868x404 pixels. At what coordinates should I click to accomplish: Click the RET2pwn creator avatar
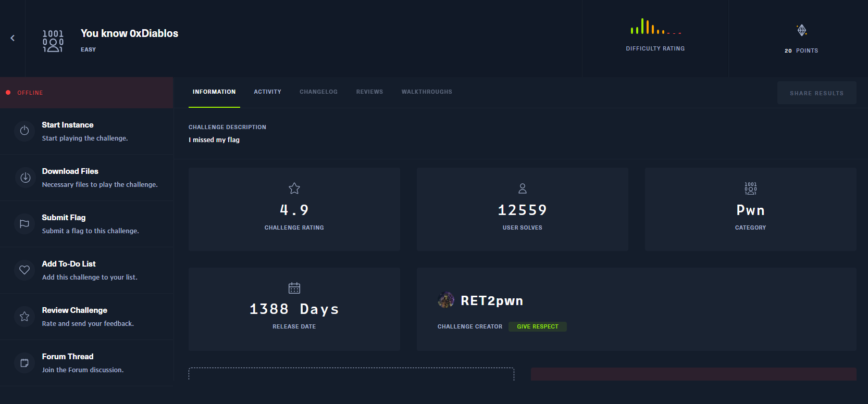446,300
